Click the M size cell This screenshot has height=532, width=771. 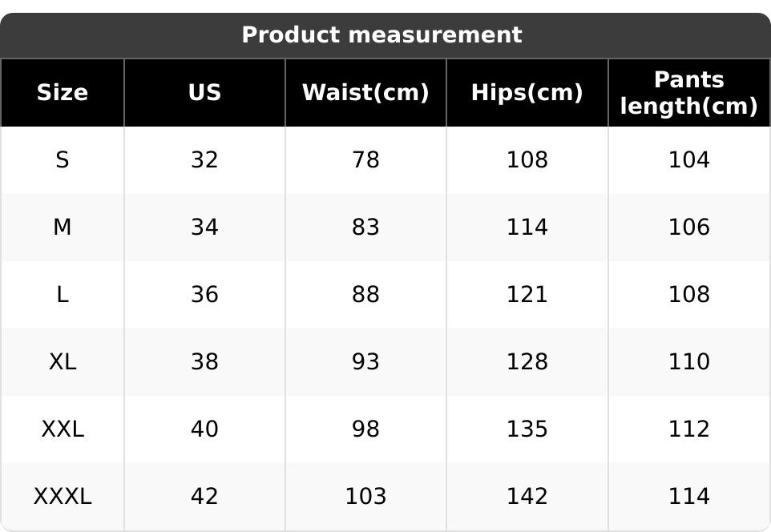63,228
